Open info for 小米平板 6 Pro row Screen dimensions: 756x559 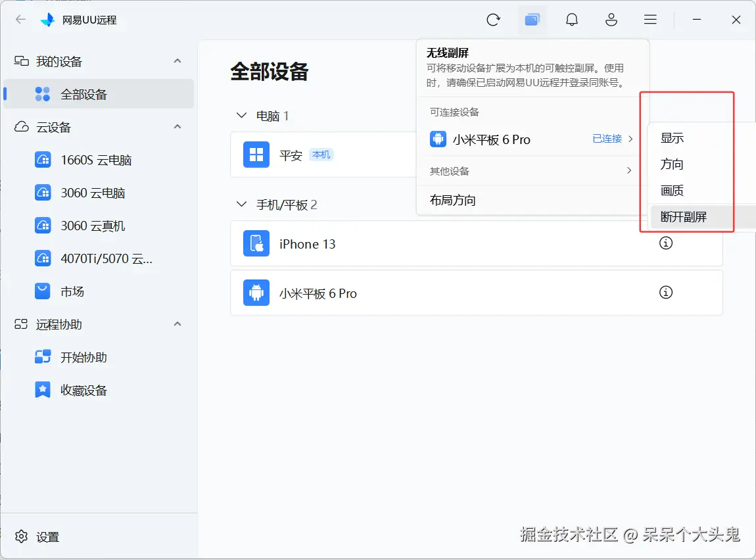coord(666,292)
